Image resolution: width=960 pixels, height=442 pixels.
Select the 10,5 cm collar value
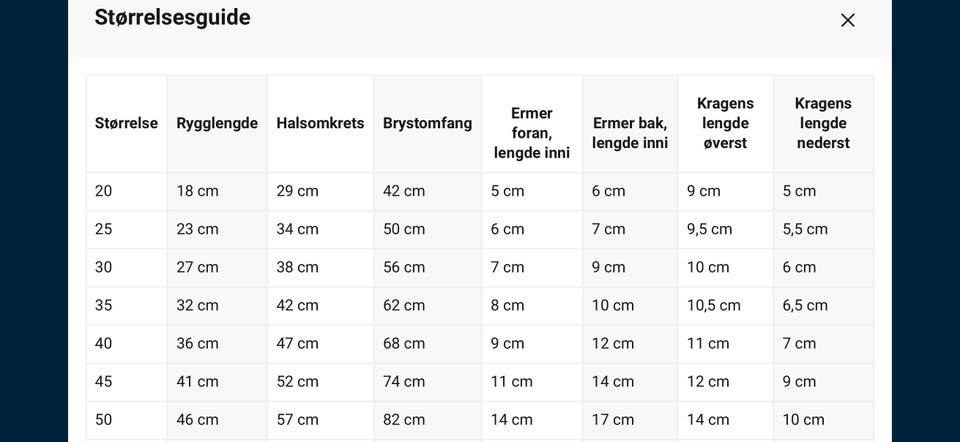(714, 305)
